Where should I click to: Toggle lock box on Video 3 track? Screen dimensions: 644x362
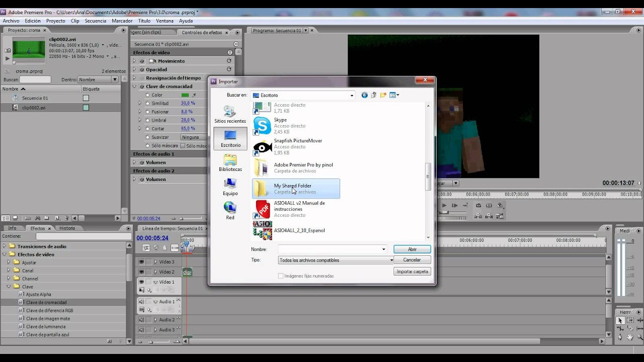point(149,261)
